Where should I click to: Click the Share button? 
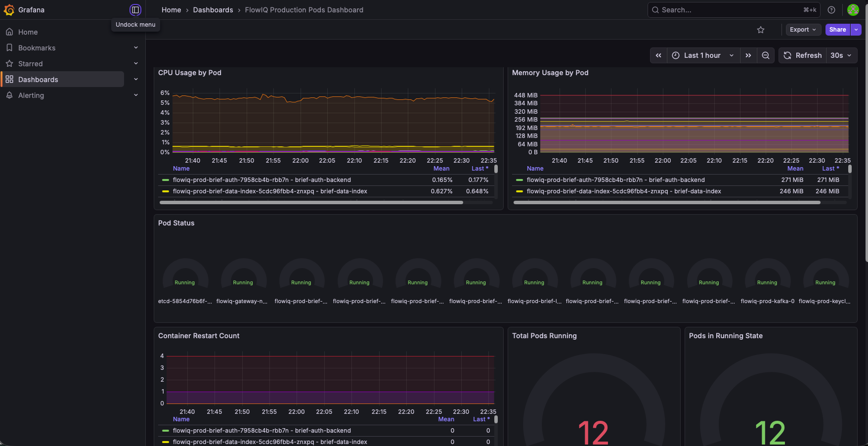pyautogui.click(x=837, y=30)
